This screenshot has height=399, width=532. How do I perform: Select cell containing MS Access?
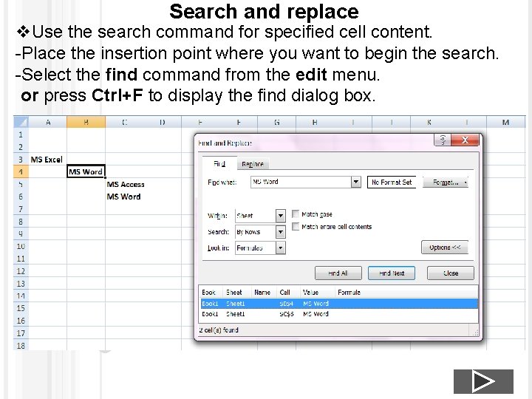coord(126,184)
